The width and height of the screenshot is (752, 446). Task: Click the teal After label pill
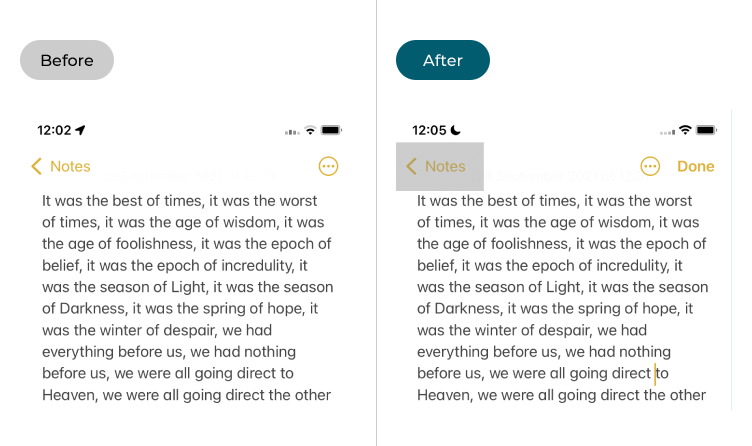(x=443, y=60)
